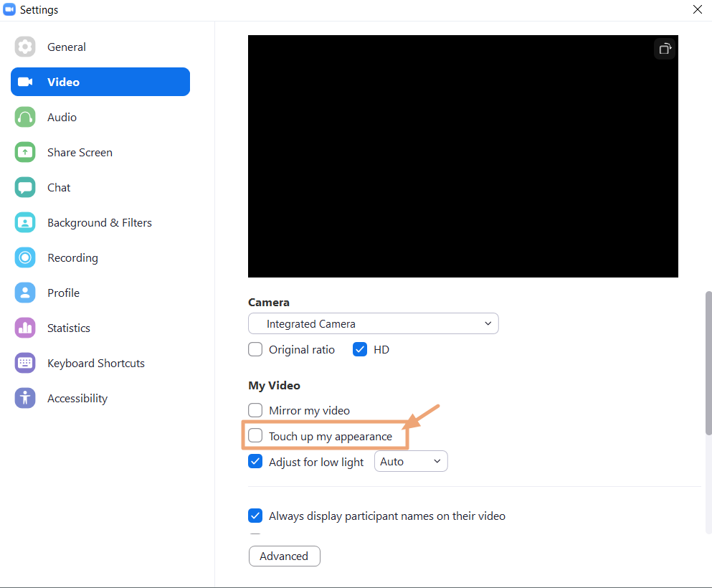Uncheck the HD video option

tap(360, 349)
